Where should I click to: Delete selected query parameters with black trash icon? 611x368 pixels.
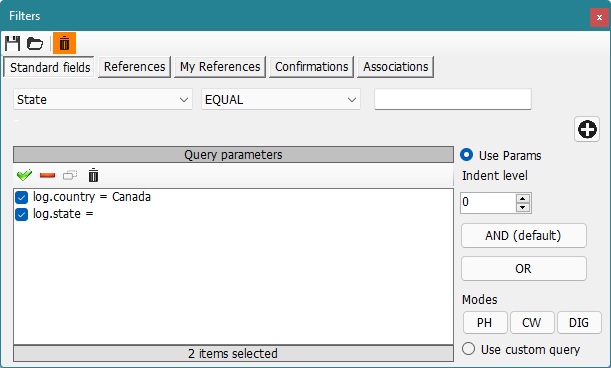click(93, 175)
